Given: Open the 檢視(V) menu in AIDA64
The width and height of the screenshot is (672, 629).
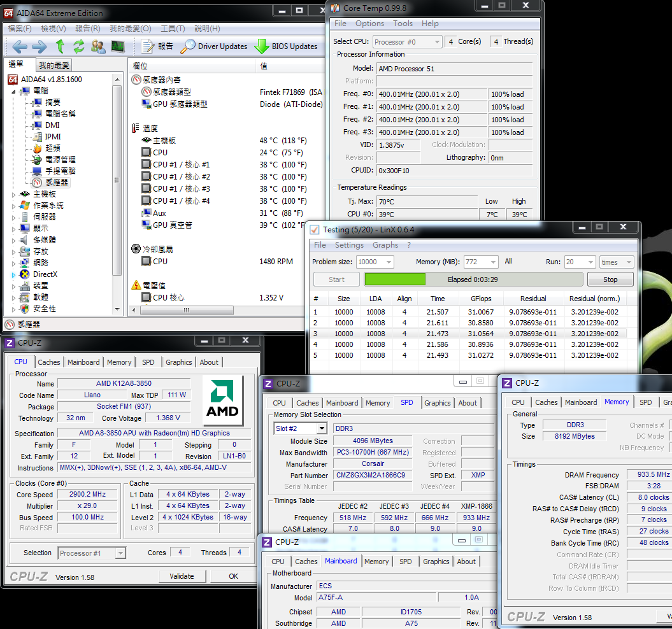Looking at the screenshot, I should 53,29.
